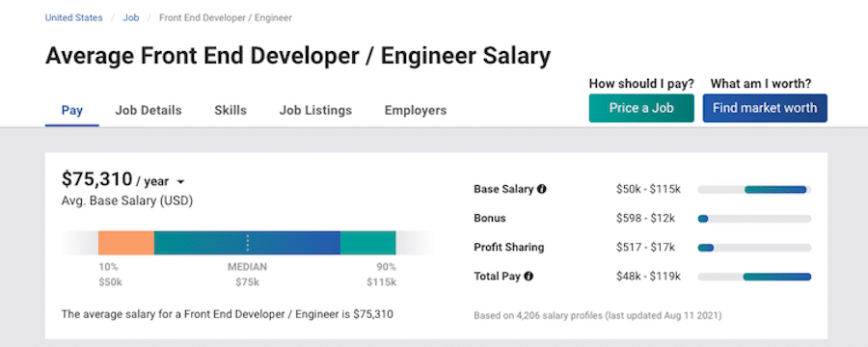The width and height of the screenshot is (868, 347).
Task: Click the Total Pay range bar
Action: tap(754, 277)
